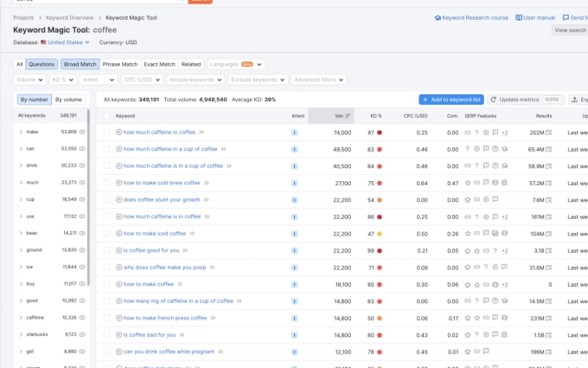The width and height of the screenshot is (588, 368).
Task: Click the plus icon beside 'is coffee good for you'
Action: click(x=118, y=250)
